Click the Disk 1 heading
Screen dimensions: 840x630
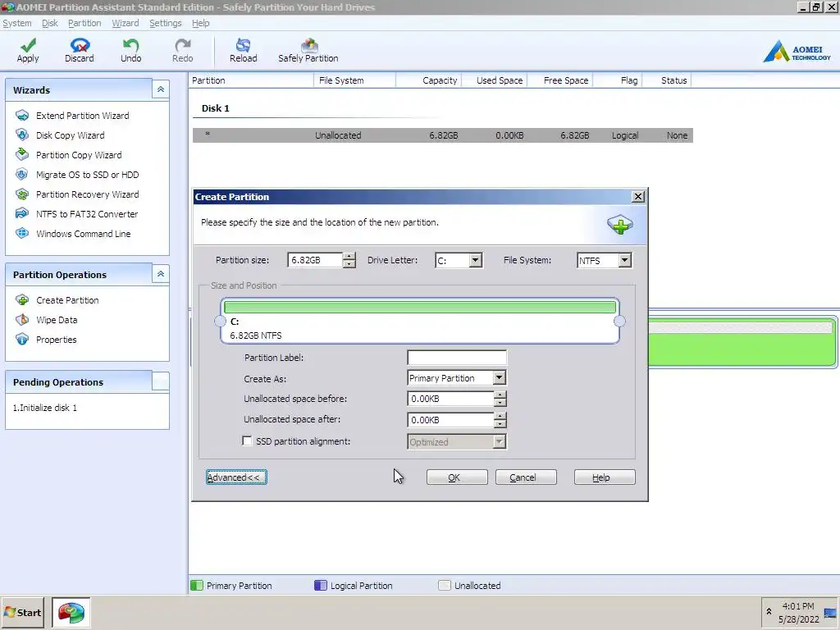(216, 108)
